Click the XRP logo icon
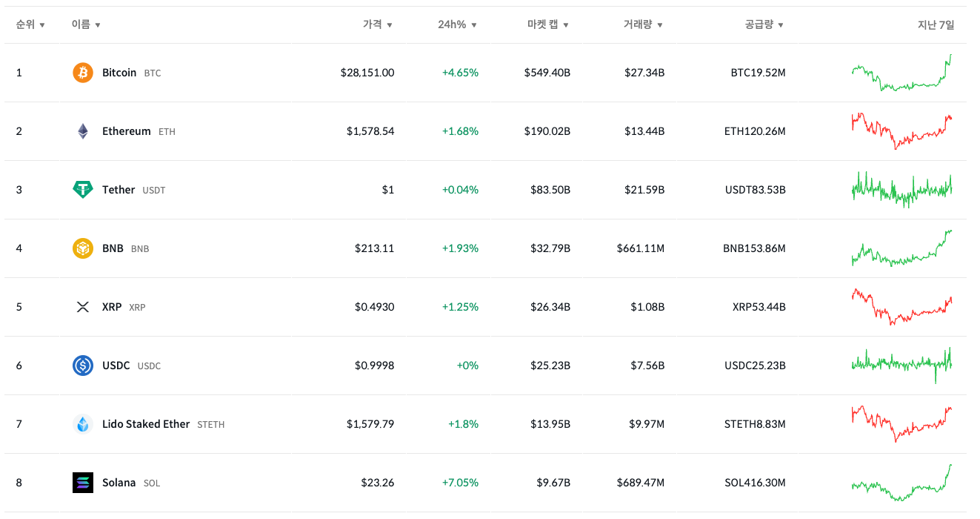 [x=83, y=307]
